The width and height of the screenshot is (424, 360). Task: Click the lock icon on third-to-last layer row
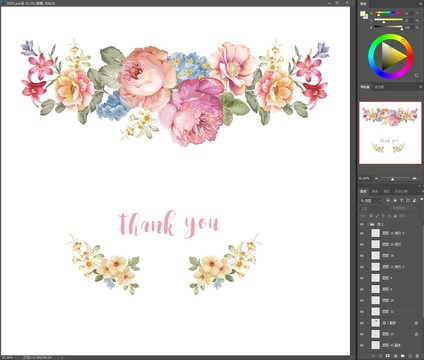(416, 323)
